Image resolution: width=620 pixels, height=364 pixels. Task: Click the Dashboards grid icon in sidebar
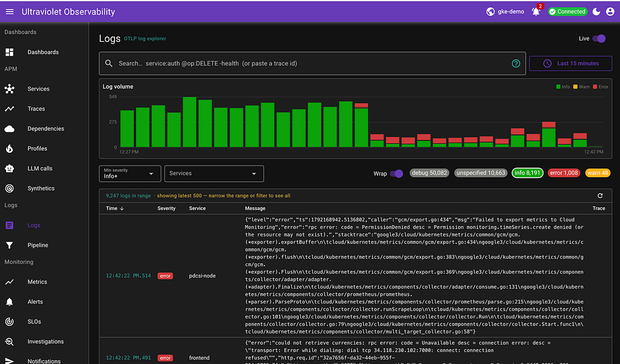point(10,52)
